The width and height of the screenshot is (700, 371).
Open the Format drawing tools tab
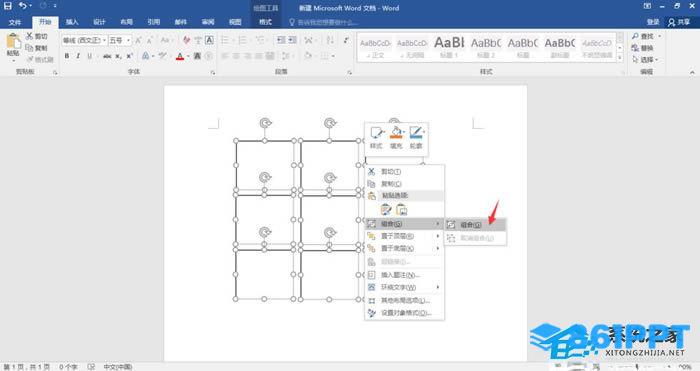(x=266, y=22)
